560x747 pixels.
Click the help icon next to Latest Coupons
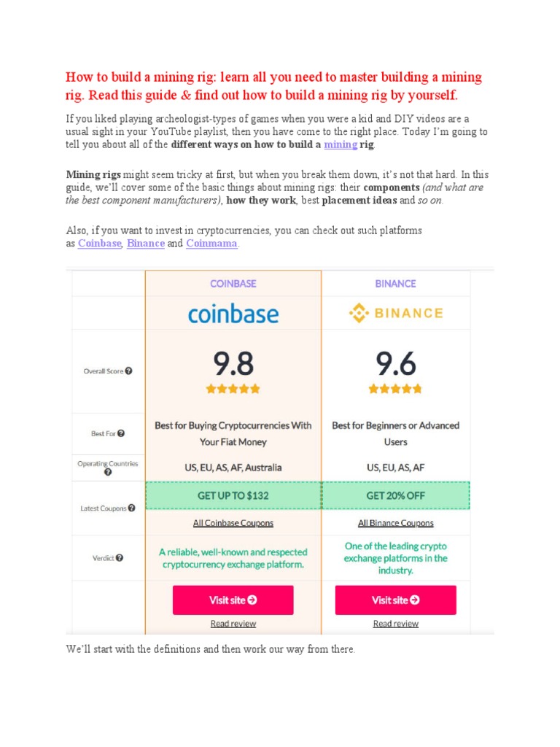(x=132, y=508)
